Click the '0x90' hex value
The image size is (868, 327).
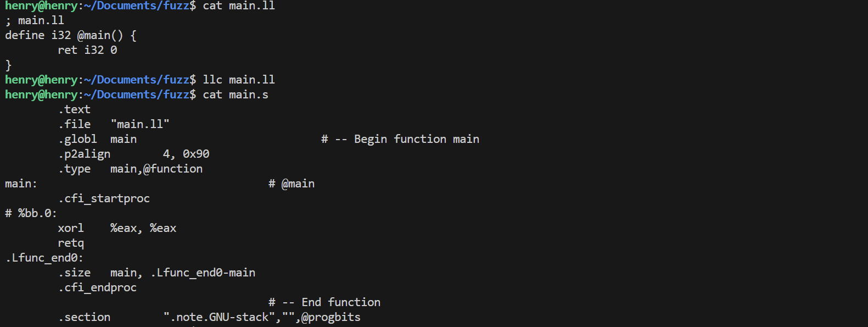[196, 154]
